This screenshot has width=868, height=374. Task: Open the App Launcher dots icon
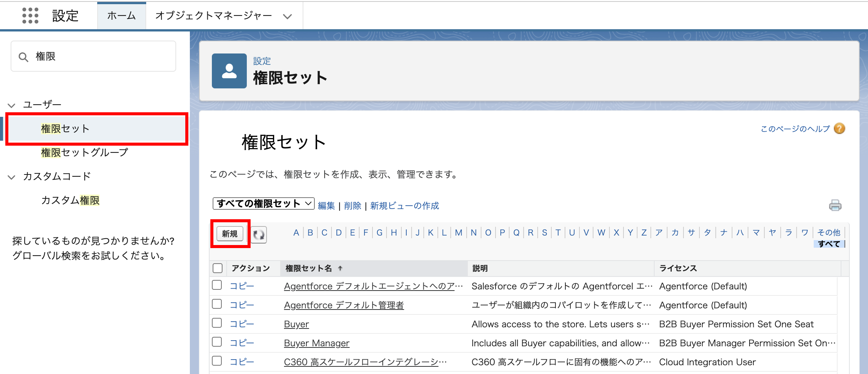click(x=30, y=16)
